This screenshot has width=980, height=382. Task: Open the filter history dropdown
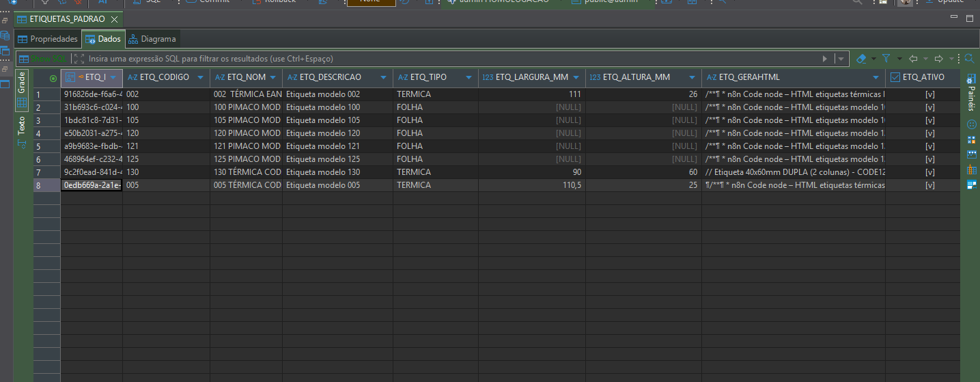click(x=841, y=59)
